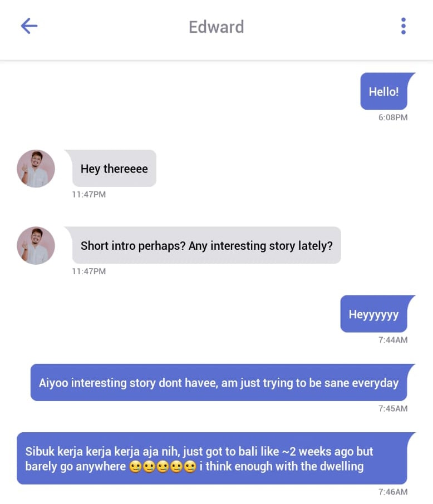Tap the 'Aiyoo interesting story' message bubble
The height and width of the screenshot is (504, 433).
[219, 383]
